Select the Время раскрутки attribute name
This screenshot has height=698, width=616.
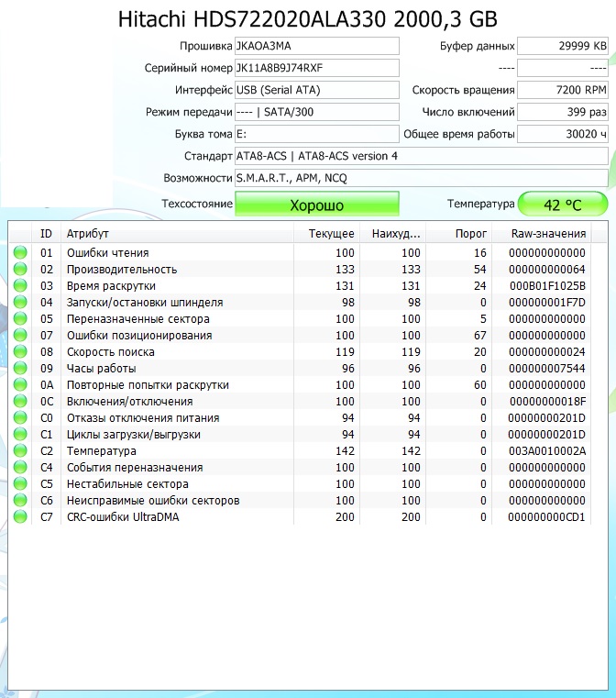111,285
